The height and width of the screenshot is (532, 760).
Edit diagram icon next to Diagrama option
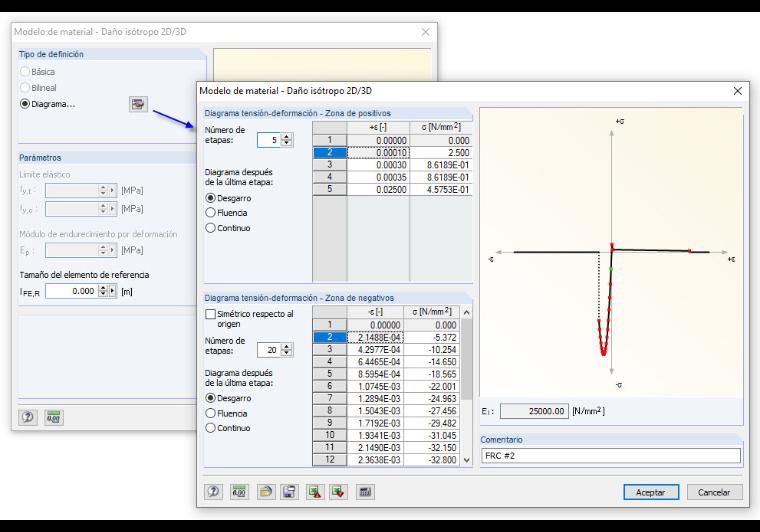(x=138, y=104)
